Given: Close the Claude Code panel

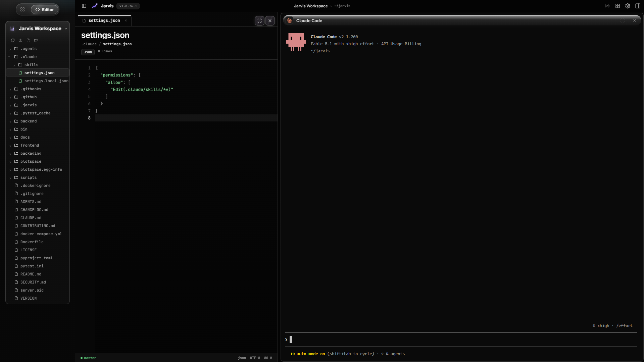Looking at the screenshot, I should pos(635,20).
